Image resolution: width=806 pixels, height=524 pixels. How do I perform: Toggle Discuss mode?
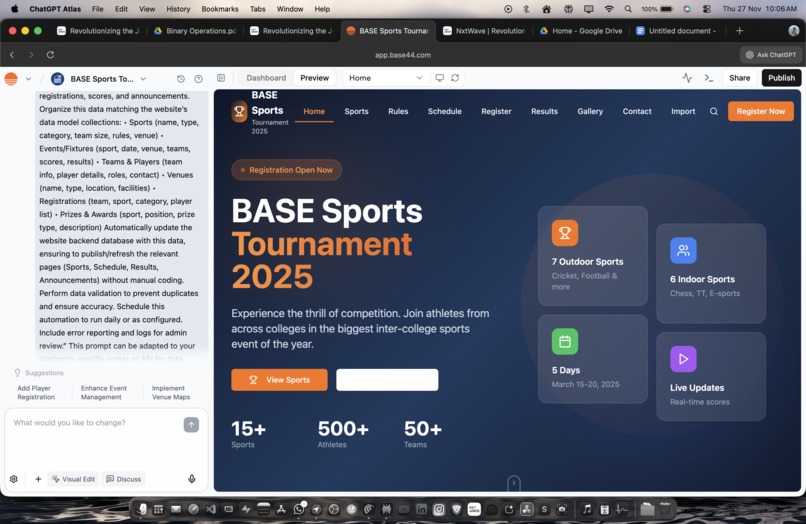(123, 479)
